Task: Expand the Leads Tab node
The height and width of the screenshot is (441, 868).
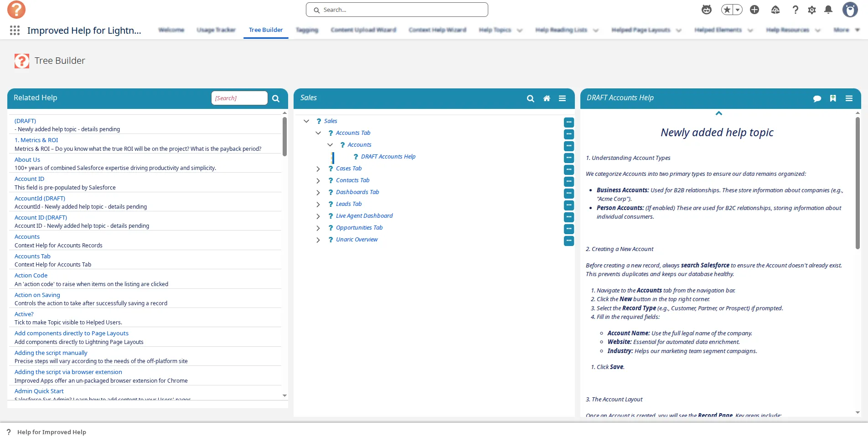Action: click(x=318, y=205)
